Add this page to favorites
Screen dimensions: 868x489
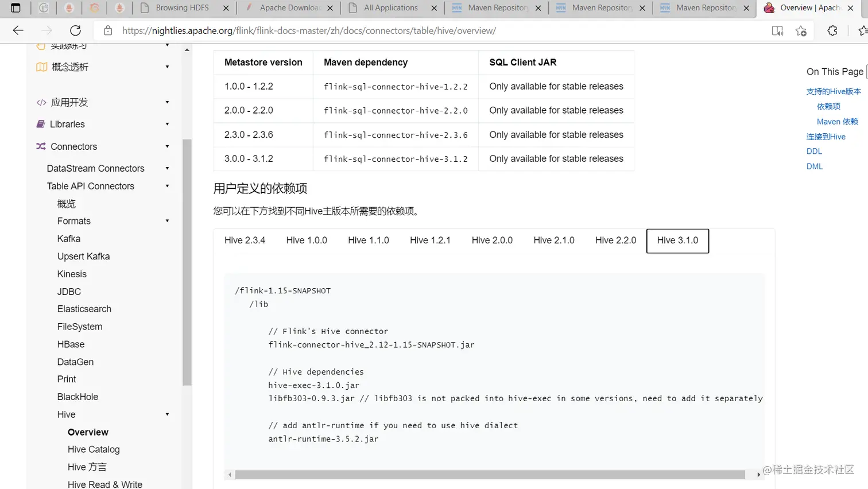[801, 31]
